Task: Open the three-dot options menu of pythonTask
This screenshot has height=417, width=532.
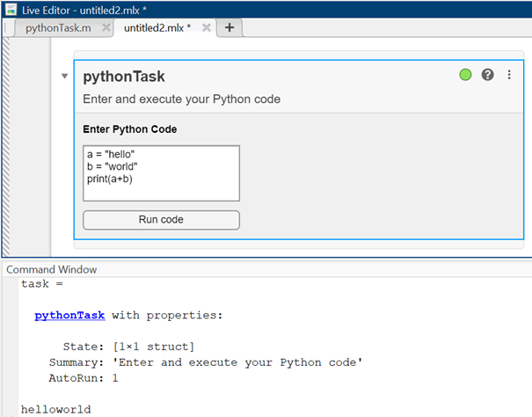Action: point(509,75)
